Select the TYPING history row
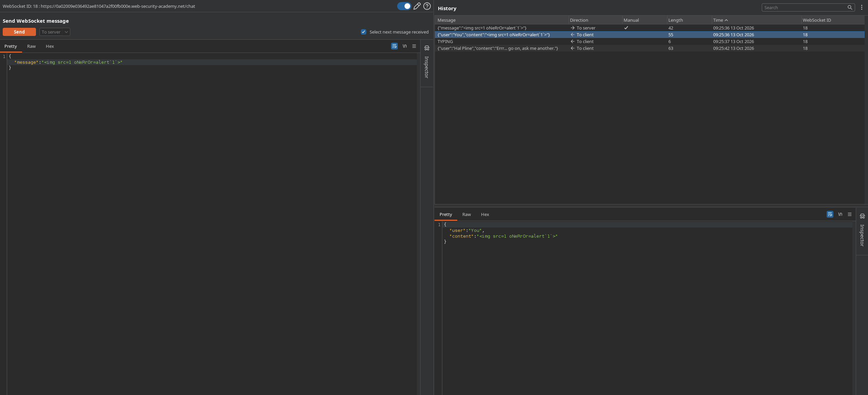This screenshot has height=395, width=868. click(x=649, y=41)
